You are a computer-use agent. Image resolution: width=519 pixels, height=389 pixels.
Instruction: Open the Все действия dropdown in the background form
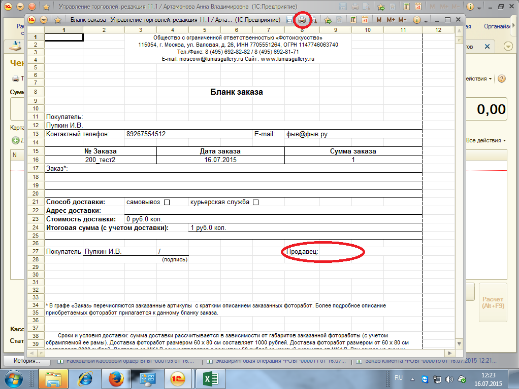coord(486,140)
